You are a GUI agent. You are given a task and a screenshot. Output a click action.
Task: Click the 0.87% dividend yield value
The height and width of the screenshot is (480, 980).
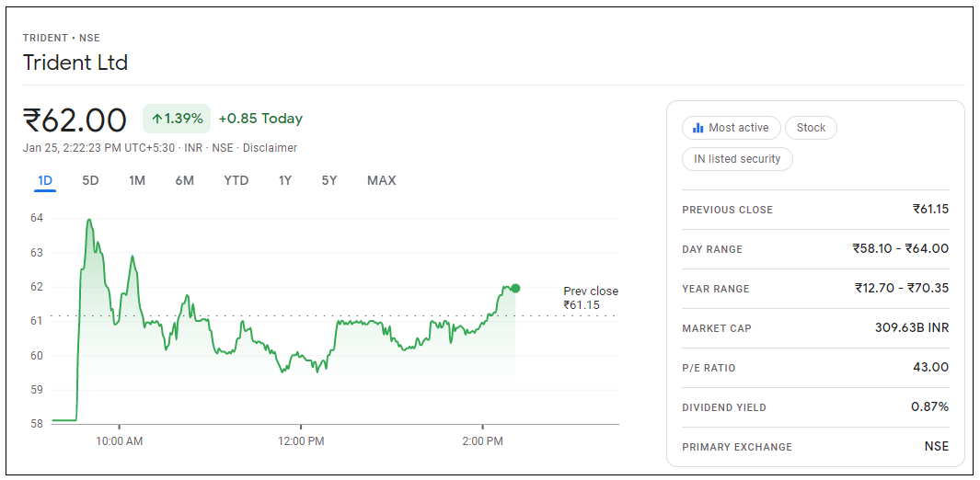tap(930, 407)
